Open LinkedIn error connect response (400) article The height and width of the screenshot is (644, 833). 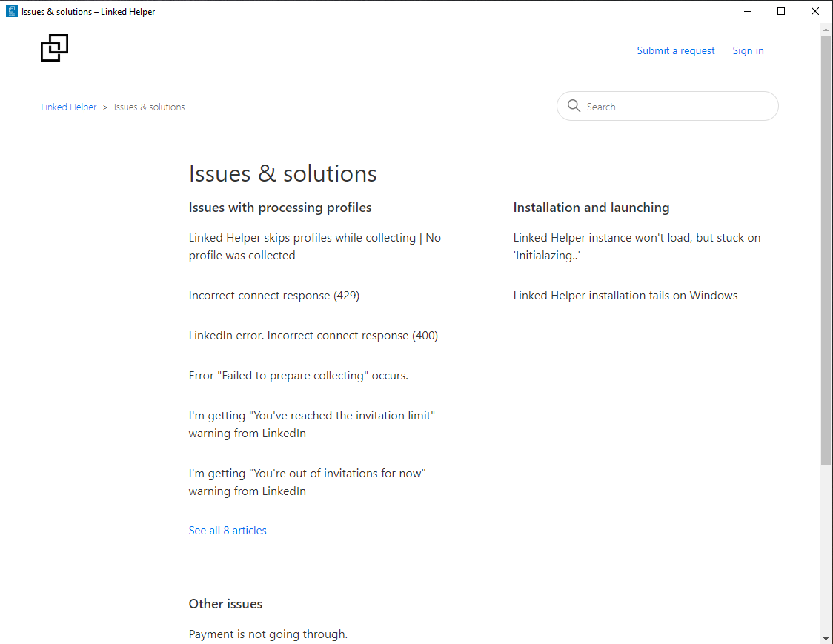[x=313, y=336]
